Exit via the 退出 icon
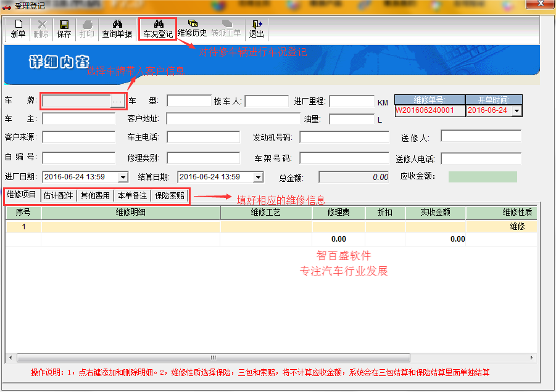This screenshot has height=392, width=556. pos(256,29)
